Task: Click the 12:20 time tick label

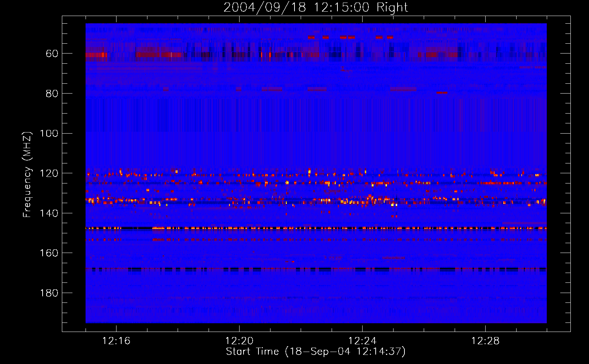Action: [239, 341]
